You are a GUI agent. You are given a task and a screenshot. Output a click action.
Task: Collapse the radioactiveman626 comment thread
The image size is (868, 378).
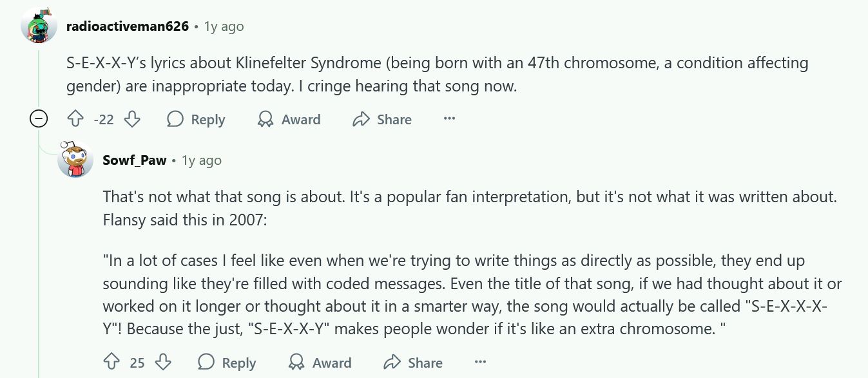(39, 119)
